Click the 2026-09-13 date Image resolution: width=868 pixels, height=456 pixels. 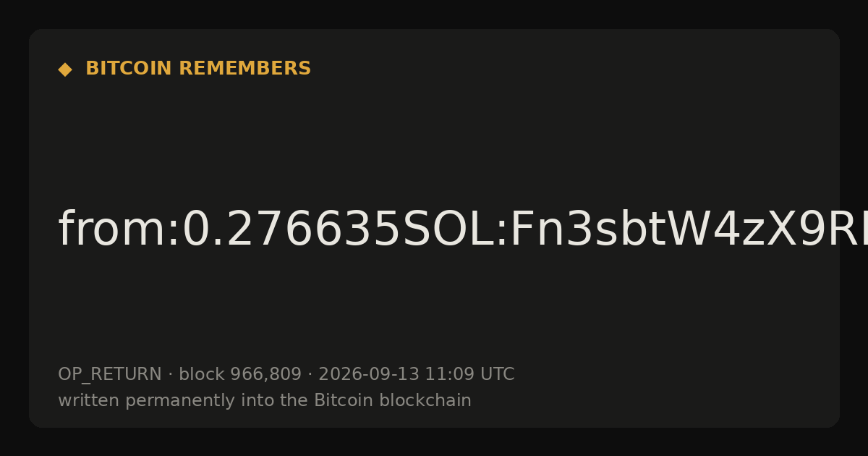coord(369,374)
